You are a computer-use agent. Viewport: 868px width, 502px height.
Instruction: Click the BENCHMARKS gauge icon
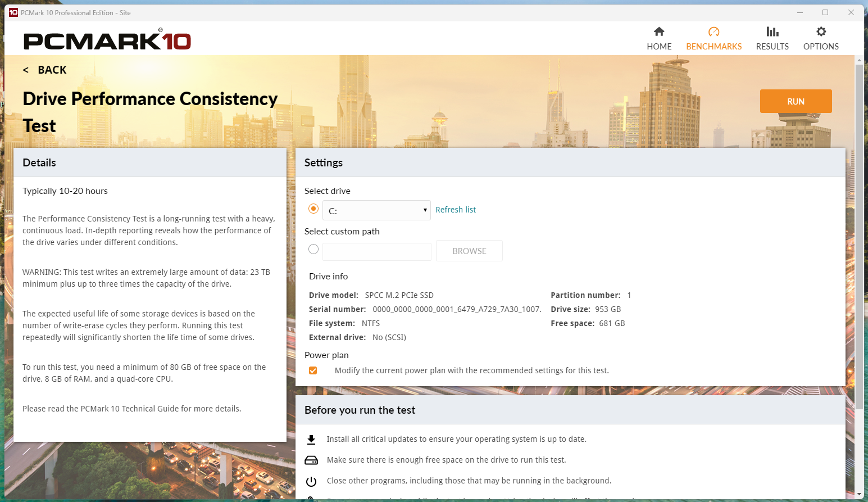(x=714, y=31)
